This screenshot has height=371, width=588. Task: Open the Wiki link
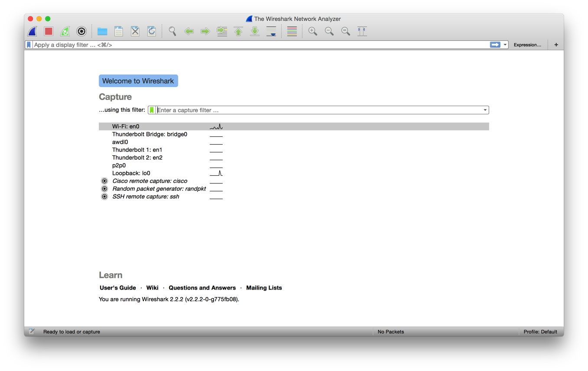click(x=153, y=287)
